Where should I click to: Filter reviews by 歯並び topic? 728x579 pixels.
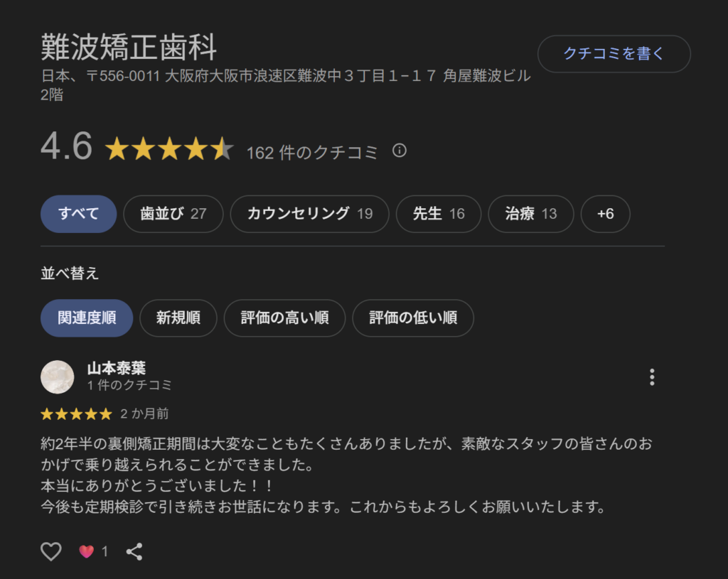pos(173,214)
